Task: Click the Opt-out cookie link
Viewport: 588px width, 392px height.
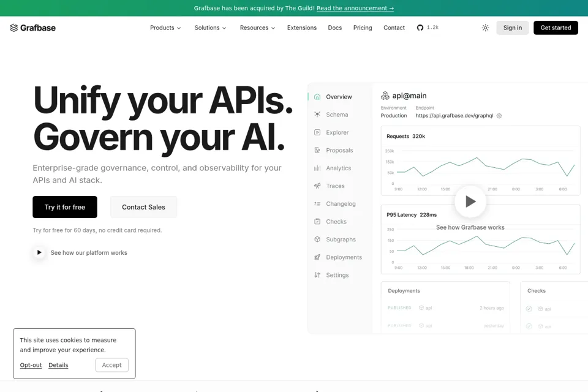Action: [x=31, y=365]
